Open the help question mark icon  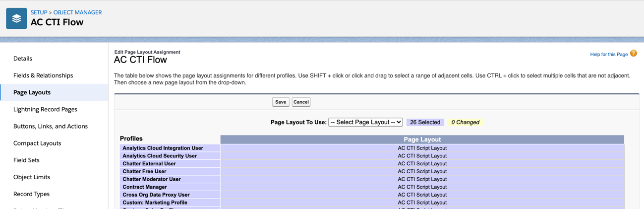pos(634,54)
